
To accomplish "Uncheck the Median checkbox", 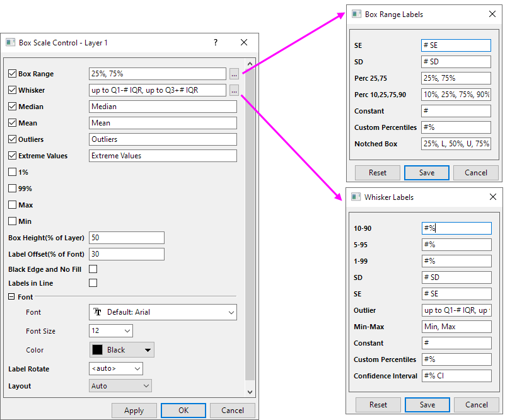I will pyautogui.click(x=11, y=107).
